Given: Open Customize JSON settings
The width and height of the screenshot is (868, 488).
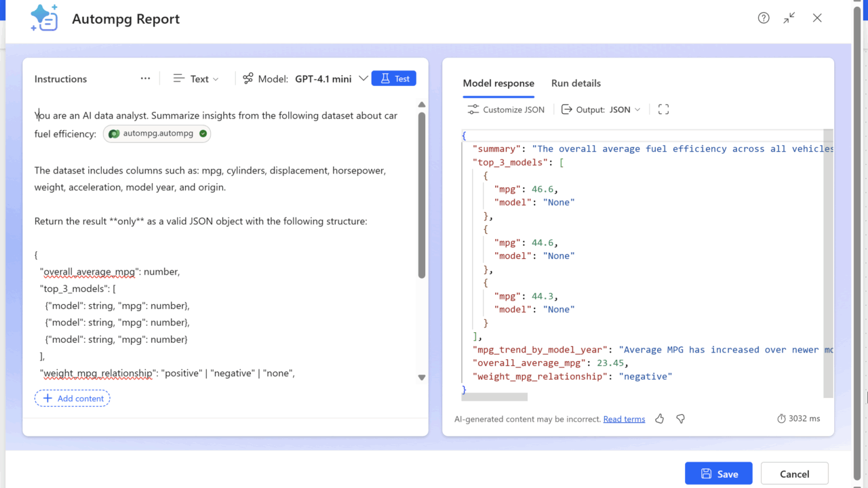Looking at the screenshot, I should click(x=506, y=109).
